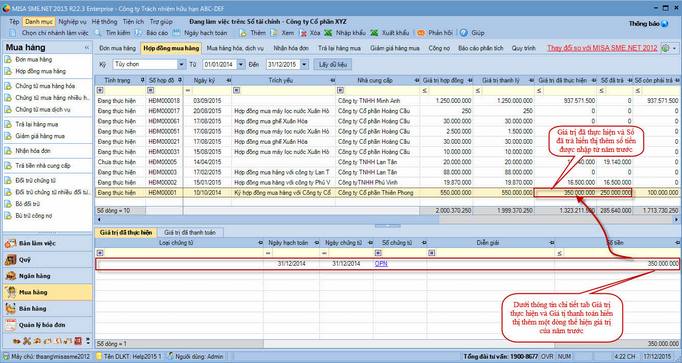Open Nhận hóa đơn in the sidebar
This screenshot has height=363, width=682.
pyautogui.click(x=33, y=151)
